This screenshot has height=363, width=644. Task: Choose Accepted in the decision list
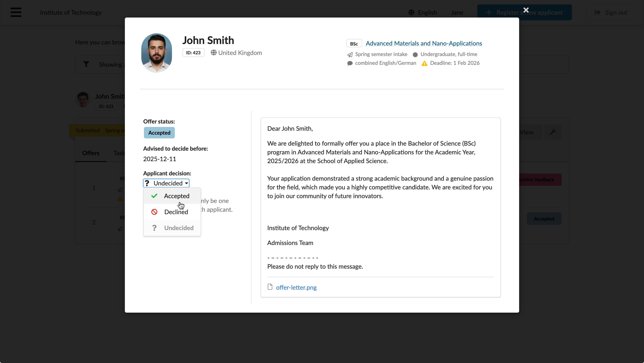(x=172, y=196)
